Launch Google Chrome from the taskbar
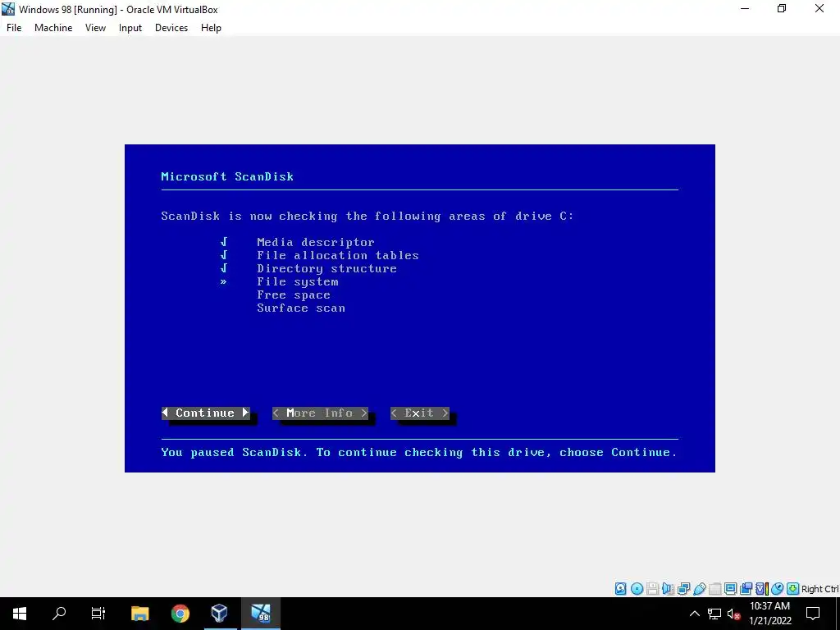The image size is (840, 630). tap(180, 614)
